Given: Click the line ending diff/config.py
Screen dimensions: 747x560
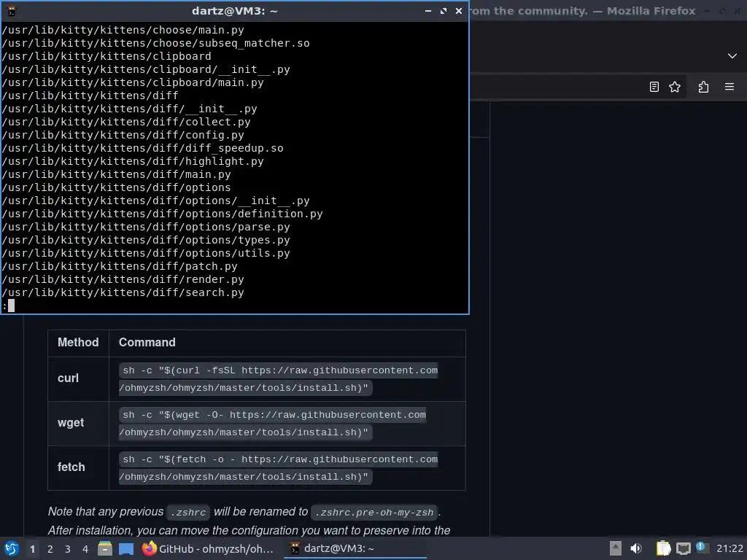Looking at the screenshot, I should (x=123, y=135).
